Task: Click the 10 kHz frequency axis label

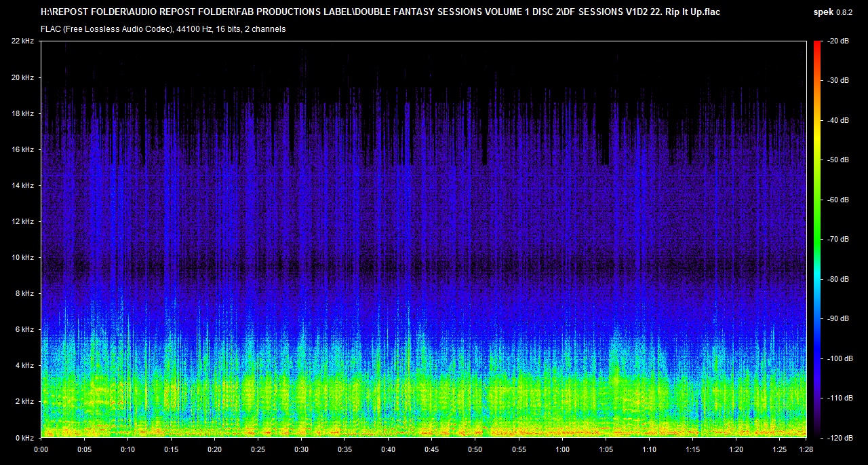Action: coord(23,257)
